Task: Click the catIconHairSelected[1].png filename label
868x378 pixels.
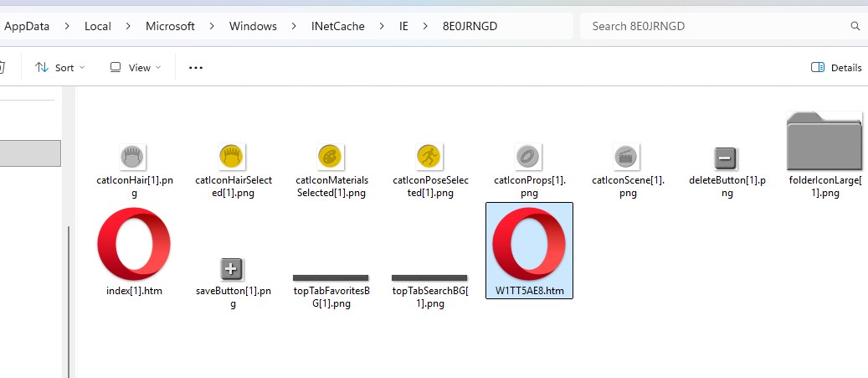Action: click(233, 187)
